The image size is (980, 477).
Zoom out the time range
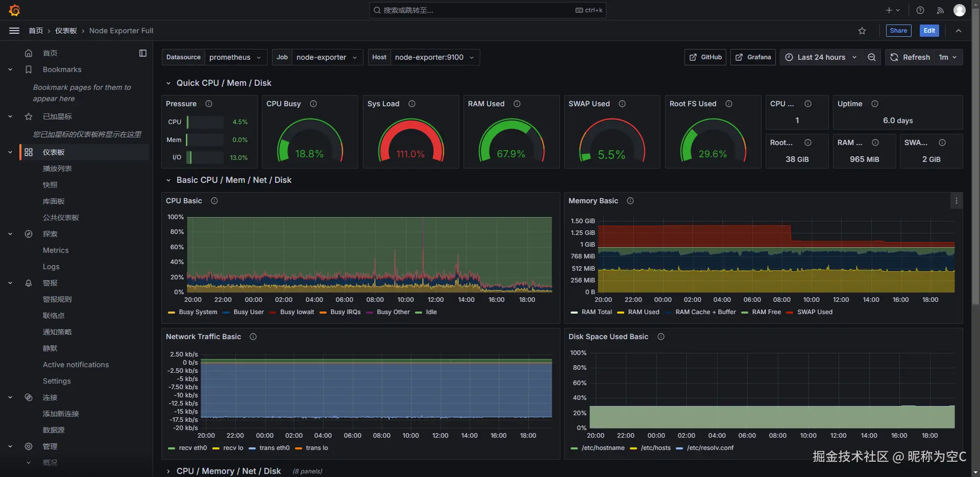872,57
